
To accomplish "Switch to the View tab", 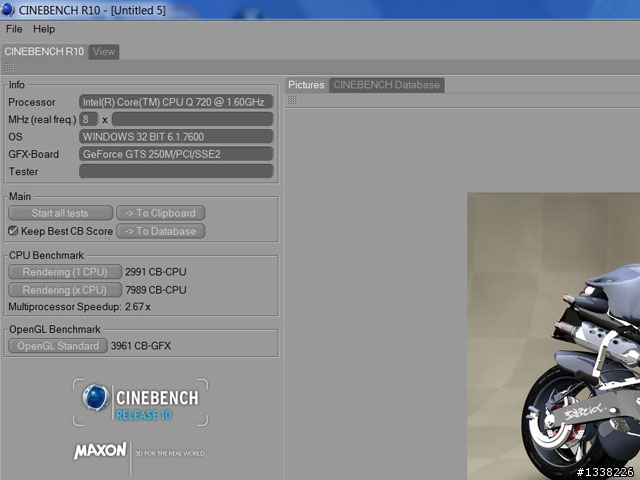I will tap(104, 52).
